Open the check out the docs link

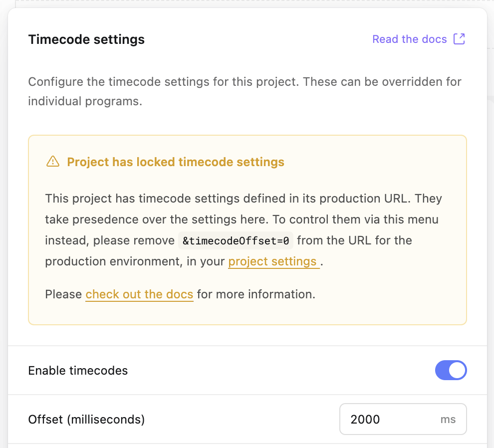(x=139, y=294)
